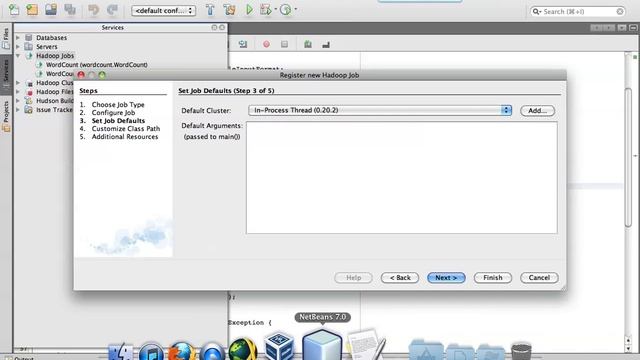Click the black bar icon in editor toolbar
This screenshot has width=640, height=360.
coord(326,44)
